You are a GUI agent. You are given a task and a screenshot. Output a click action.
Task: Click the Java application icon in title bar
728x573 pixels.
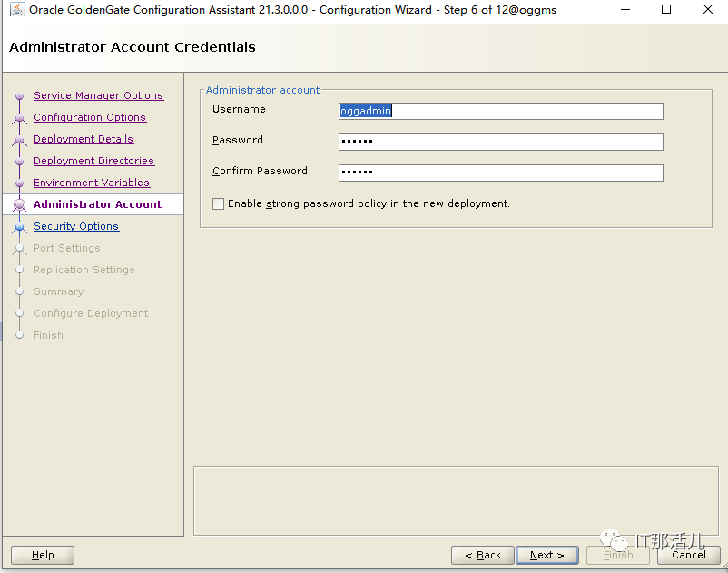16,9
